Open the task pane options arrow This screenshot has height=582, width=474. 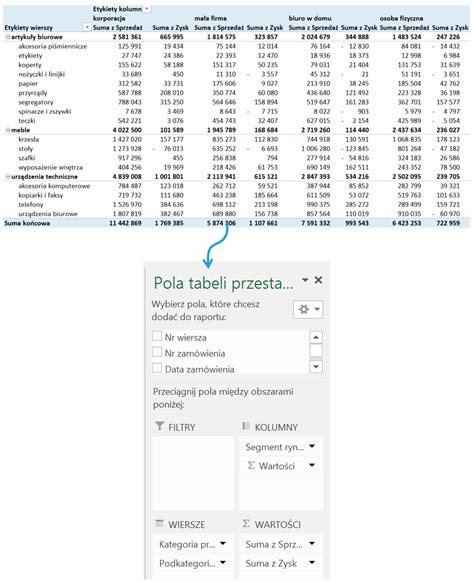(305, 280)
